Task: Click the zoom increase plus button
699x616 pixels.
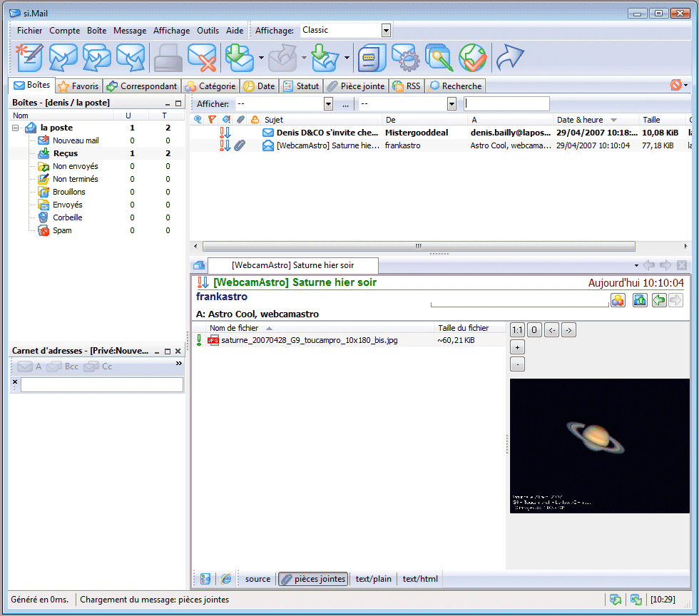Action: tap(517, 346)
